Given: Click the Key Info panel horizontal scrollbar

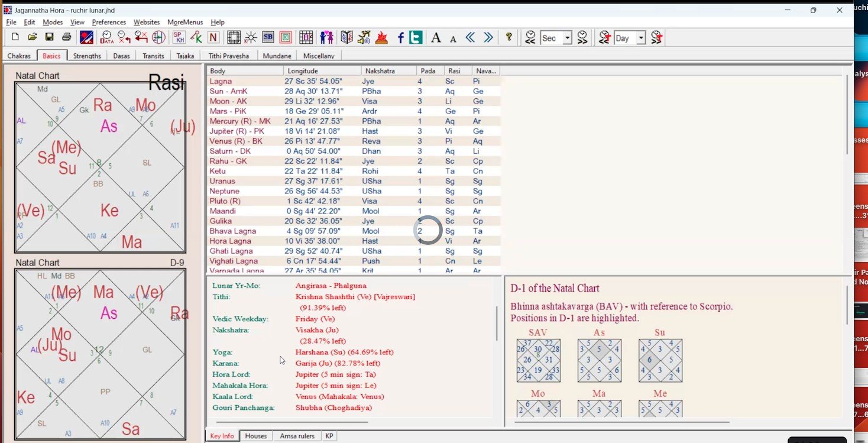Looking at the screenshot, I should tap(292, 422).
